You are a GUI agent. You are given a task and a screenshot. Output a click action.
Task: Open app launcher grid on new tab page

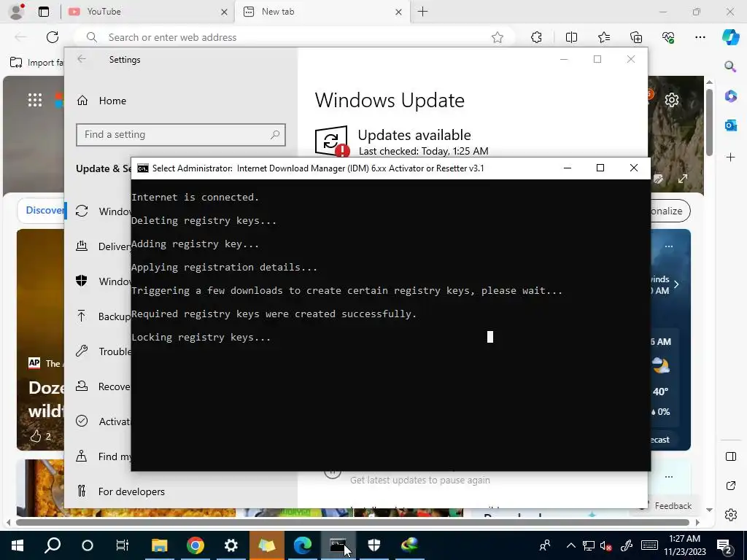click(x=35, y=100)
